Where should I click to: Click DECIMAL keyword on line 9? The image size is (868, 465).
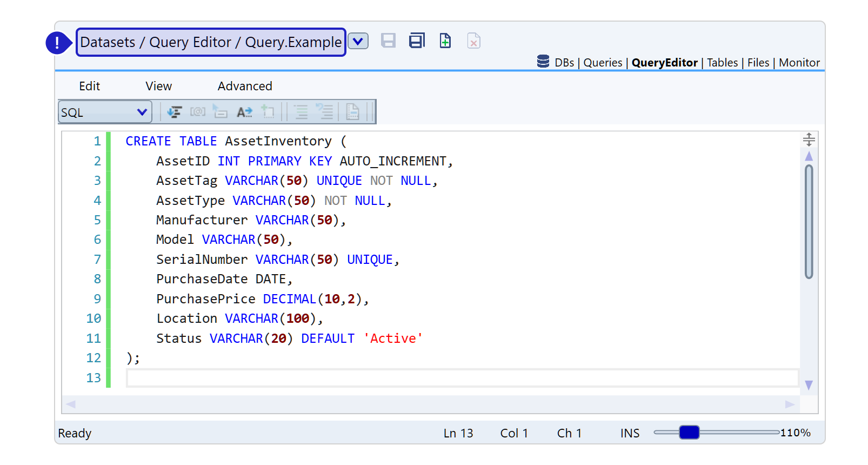290,299
